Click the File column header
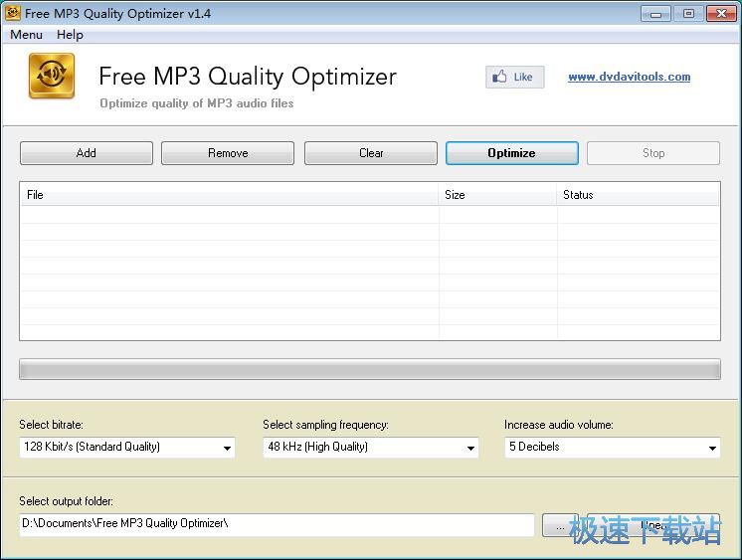Image resolution: width=742 pixels, height=560 pixels. tap(229, 195)
